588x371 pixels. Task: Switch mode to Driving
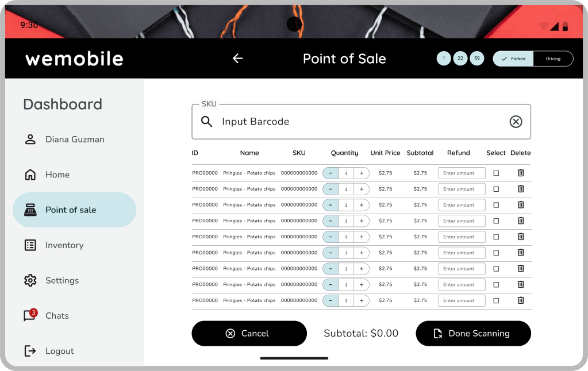(x=553, y=59)
